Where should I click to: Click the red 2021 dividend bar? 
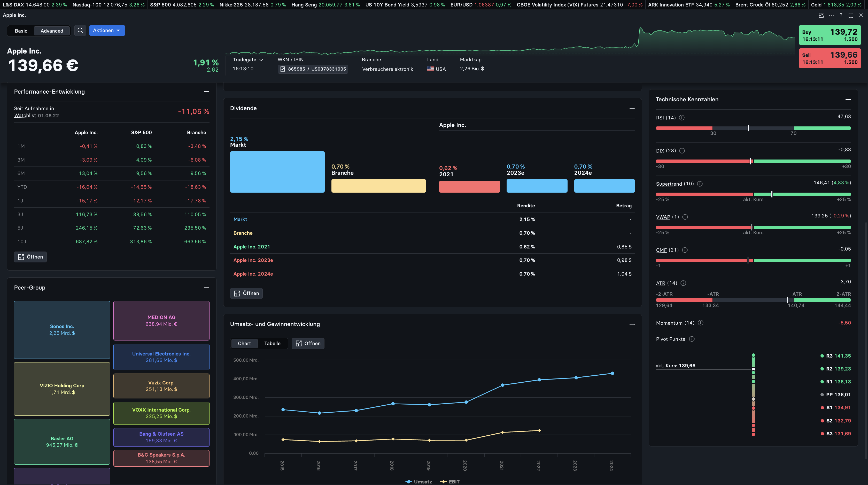click(x=469, y=186)
